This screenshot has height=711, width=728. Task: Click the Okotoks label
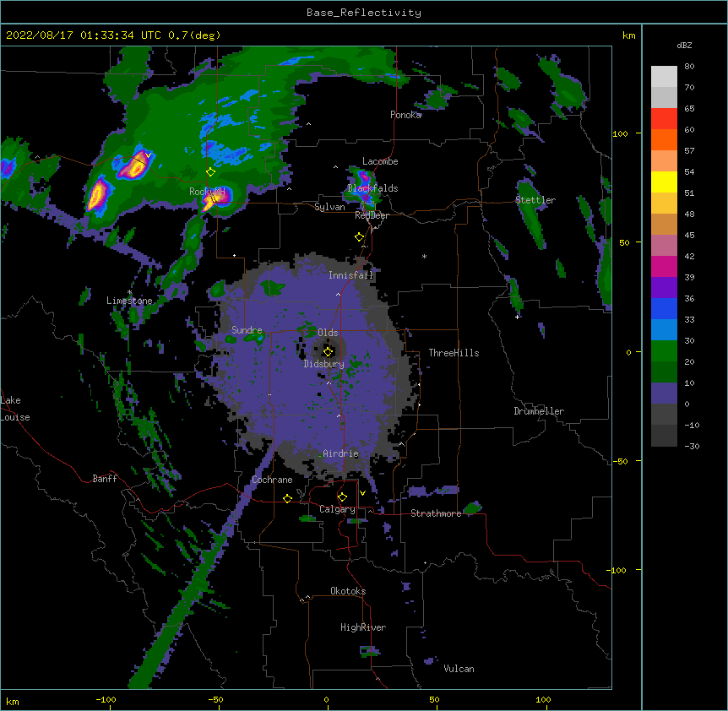pyautogui.click(x=348, y=591)
